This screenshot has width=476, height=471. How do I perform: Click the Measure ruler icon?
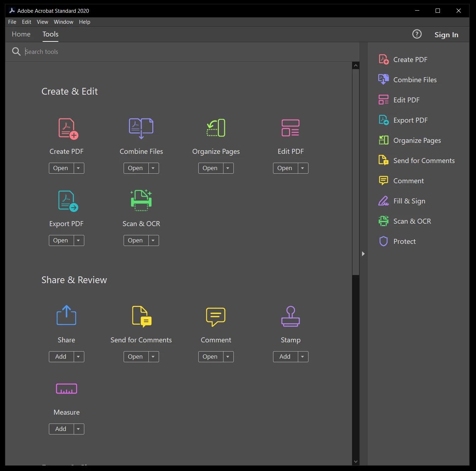pyautogui.click(x=67, y=389)
